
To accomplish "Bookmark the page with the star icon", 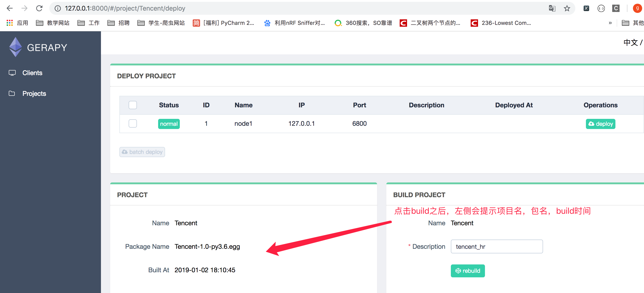I will click(x=567, y=8).
